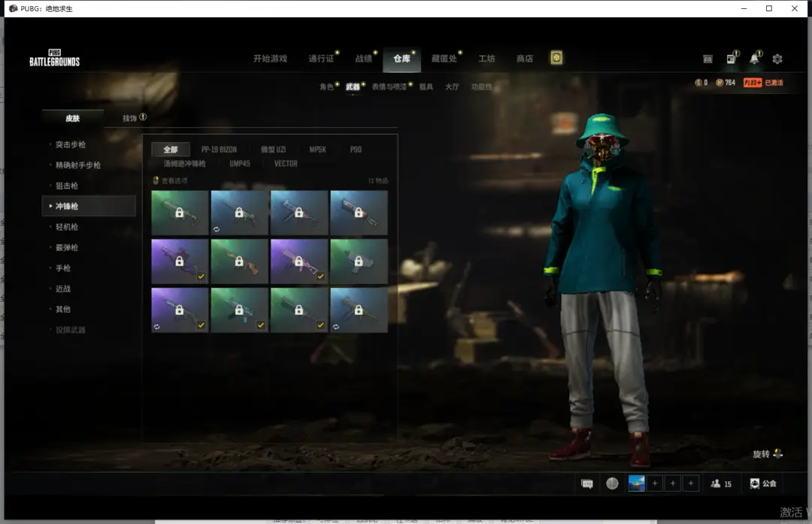Click the 旋转 rotate mouse icon

pyautogui.click(x=778, y=453)
